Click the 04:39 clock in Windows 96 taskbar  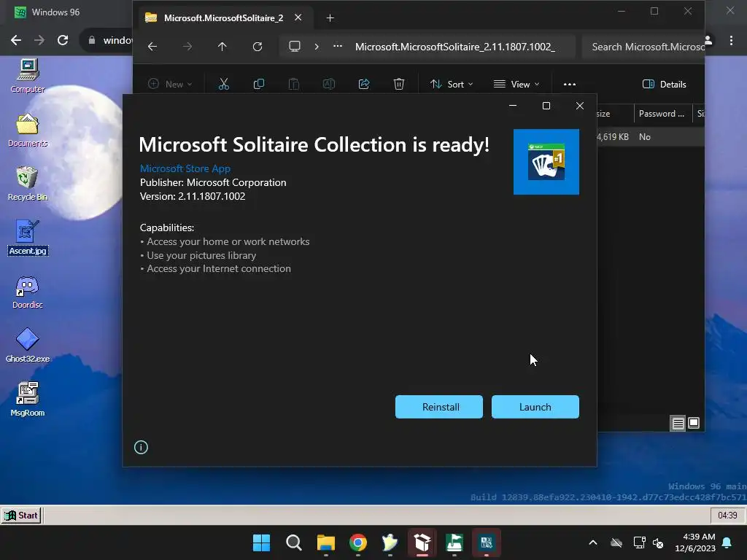tap(727, 516)
